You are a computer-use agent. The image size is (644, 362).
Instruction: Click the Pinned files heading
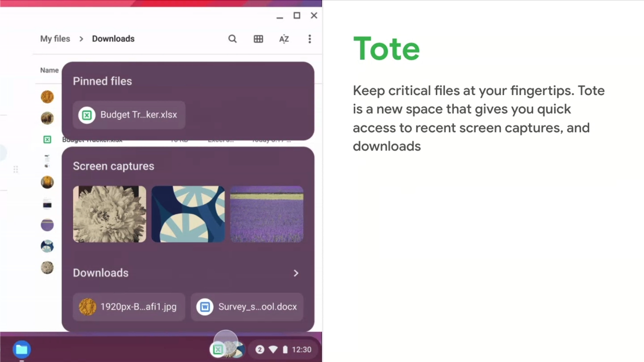[102, 81]
